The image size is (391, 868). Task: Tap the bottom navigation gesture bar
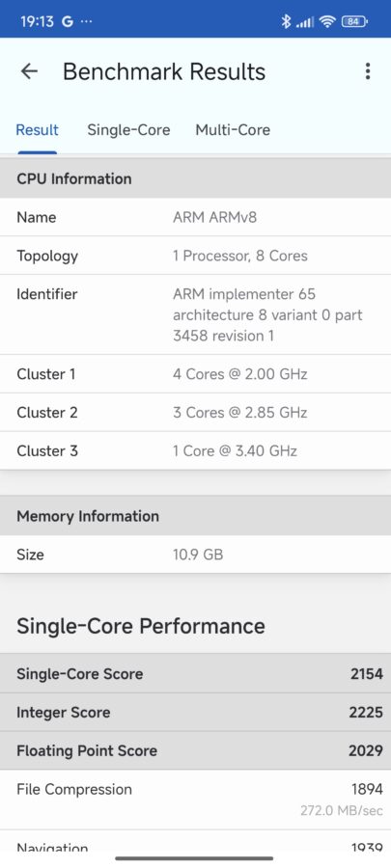194,858
